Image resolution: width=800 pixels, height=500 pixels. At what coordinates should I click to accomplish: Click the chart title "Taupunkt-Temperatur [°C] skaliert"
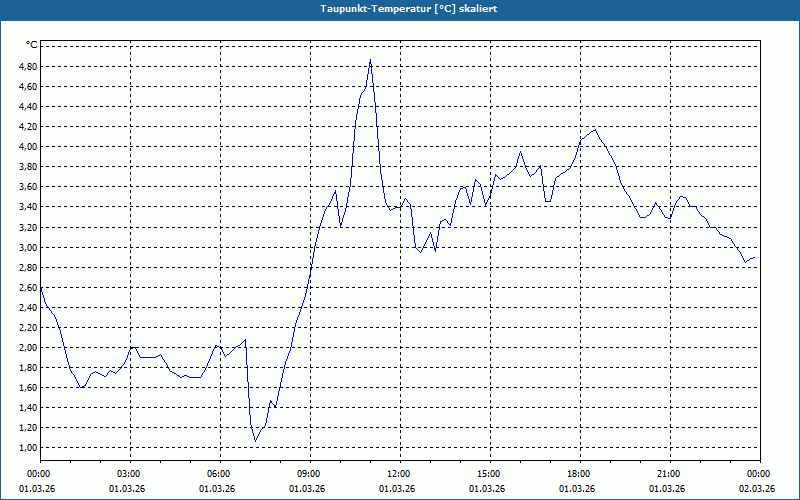pos(408,9)
